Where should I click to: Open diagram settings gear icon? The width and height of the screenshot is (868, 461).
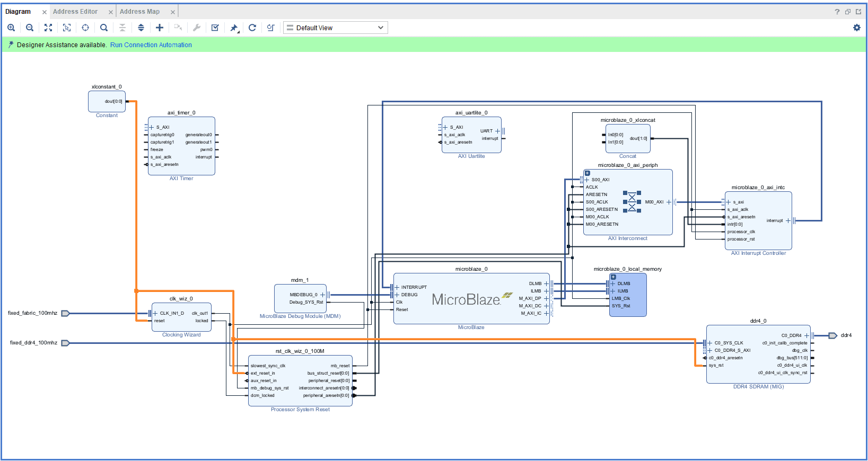(x=856, y=28)
